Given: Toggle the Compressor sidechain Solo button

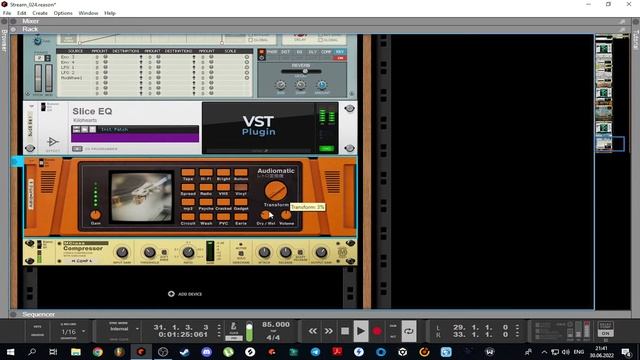Looking at the screenshot, I should pos(241,253).
